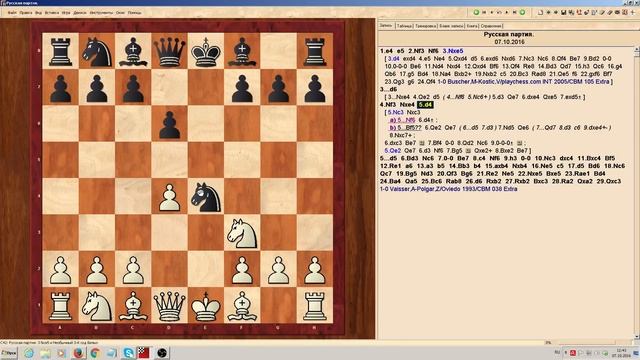
Task: Click the date 07.10.2016 under the title
Action: point(509,42)
